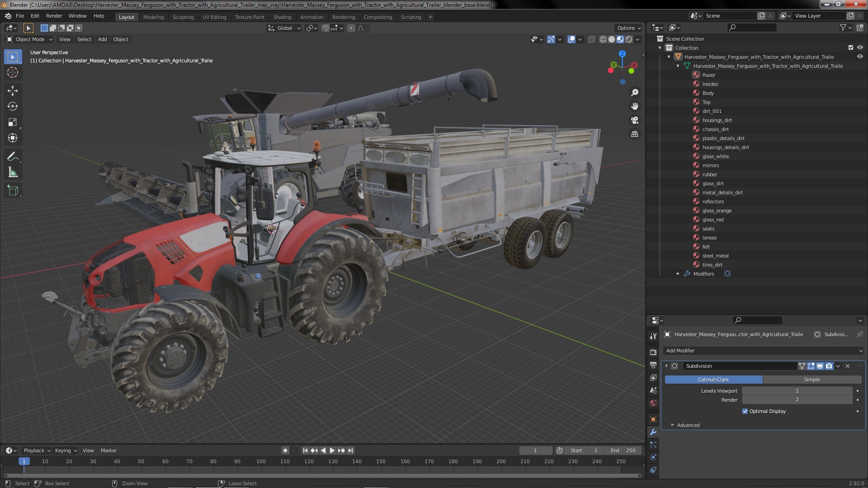Click the outliner search field

752,28
